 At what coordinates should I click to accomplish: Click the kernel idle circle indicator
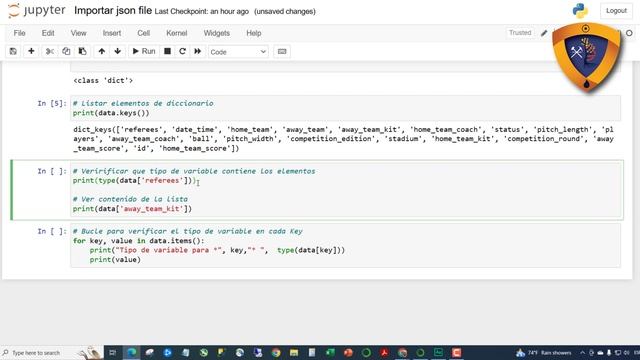629,33
